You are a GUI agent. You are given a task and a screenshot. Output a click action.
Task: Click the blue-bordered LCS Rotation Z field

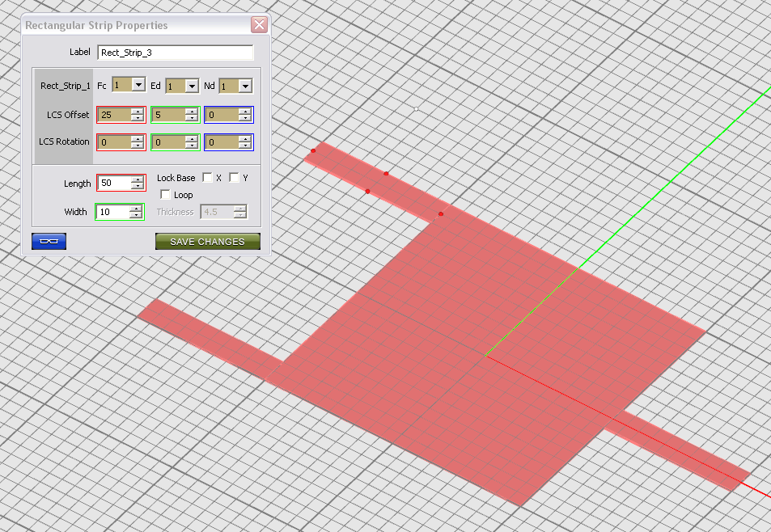tap(221, 142)
